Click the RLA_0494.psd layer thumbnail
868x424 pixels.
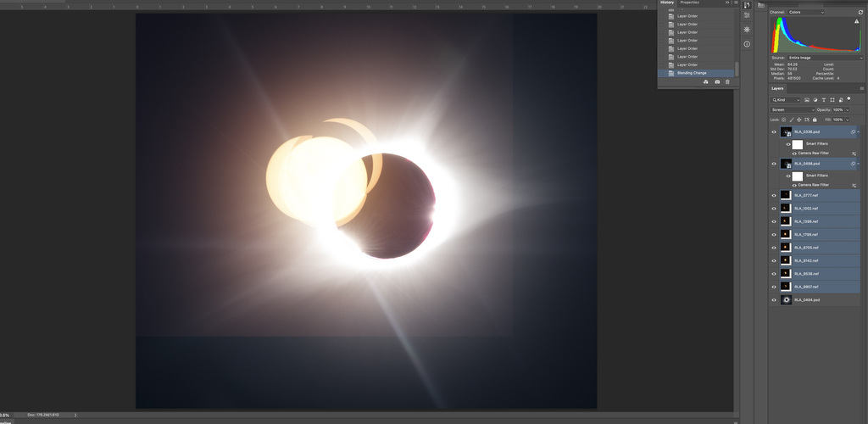(x=786, y=300)
